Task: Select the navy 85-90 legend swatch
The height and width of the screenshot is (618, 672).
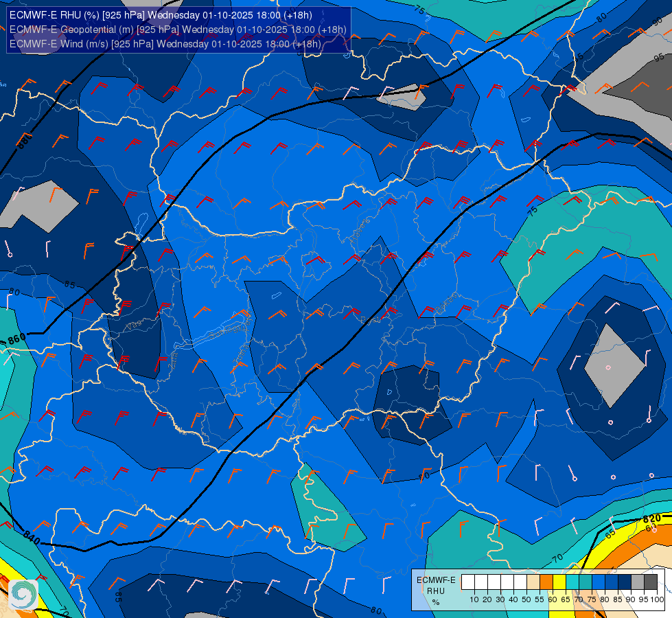Action: (625, 582)
